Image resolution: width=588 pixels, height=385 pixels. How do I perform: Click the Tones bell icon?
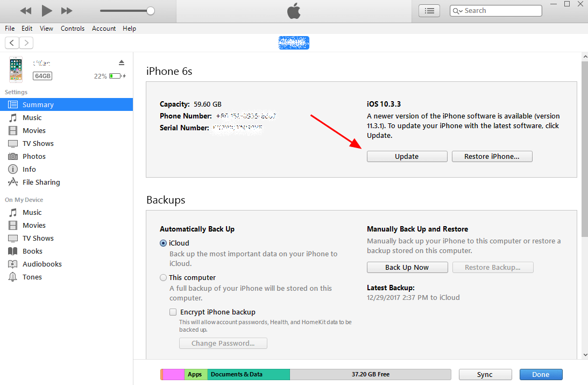pyautogui.click(x=13, y=277)
